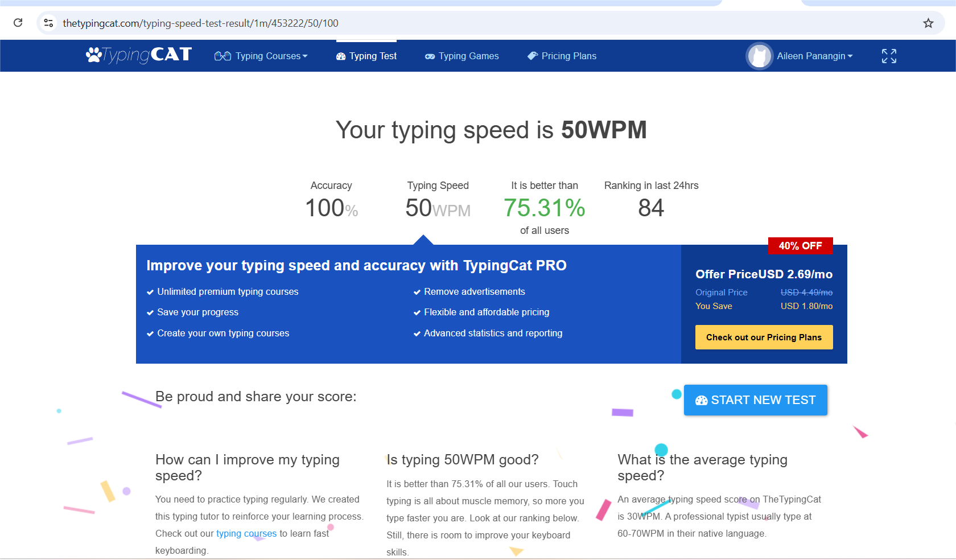
Task: Click Aileen Panangin's avatar picture
Action: (759, 56)
